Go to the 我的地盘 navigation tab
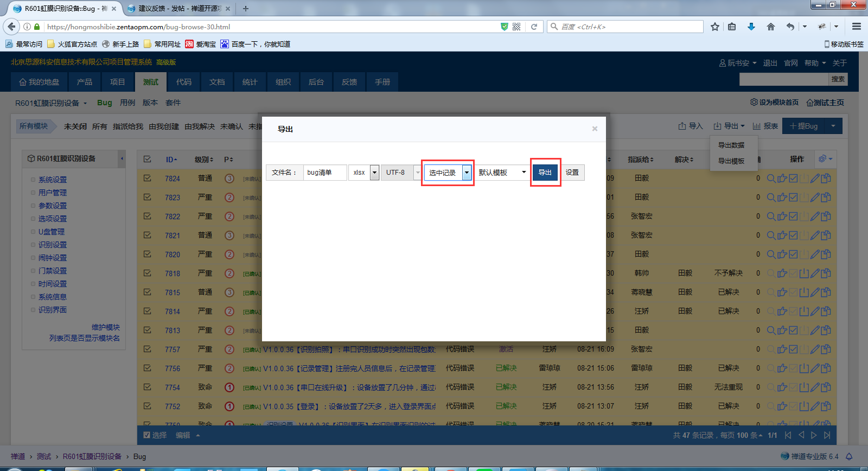This screenshot has width=868, height=471. (39, 82)
